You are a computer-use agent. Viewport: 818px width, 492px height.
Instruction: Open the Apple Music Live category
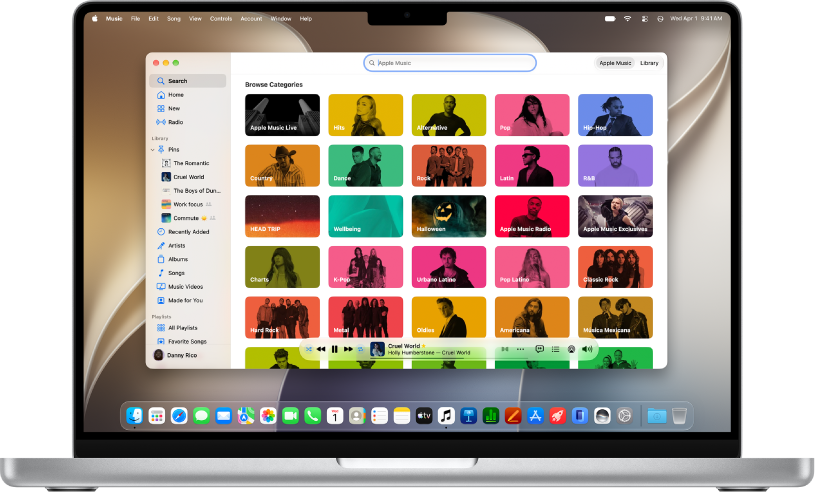pyautogui.click(x=282, y=115)
